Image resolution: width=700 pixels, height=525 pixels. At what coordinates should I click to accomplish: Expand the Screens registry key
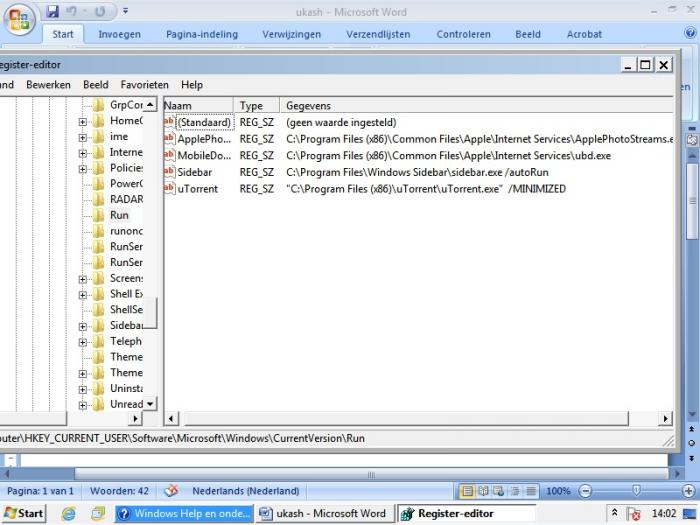83,279
